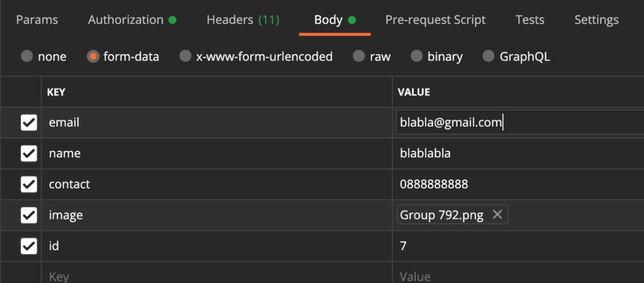Uncheck the email row checkbox
Viewport: 644px width, 283px height.
(x=28, y=123)
